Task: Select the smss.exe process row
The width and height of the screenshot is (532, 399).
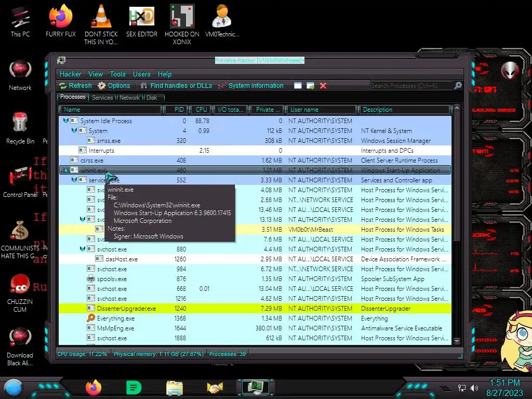Action: [x=255, y=140]
